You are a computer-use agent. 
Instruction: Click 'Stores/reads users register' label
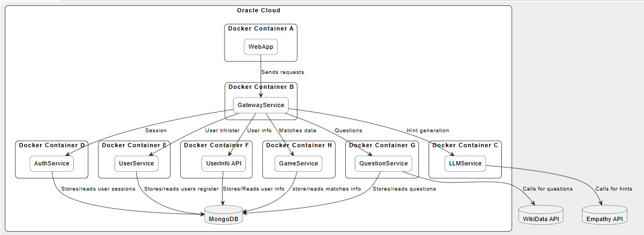pos(182,188)
